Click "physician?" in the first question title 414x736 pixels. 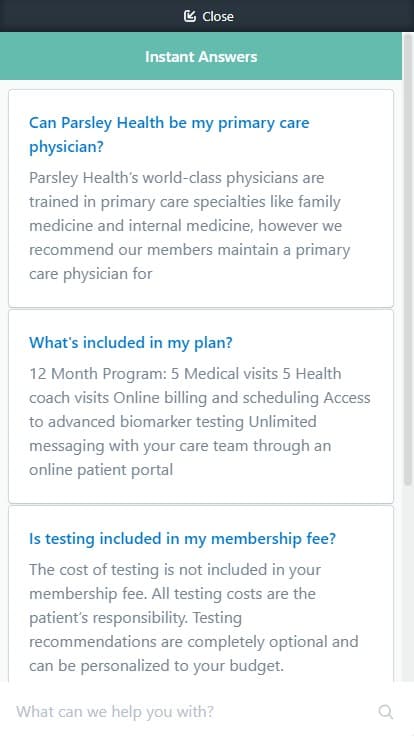[66, 147]
